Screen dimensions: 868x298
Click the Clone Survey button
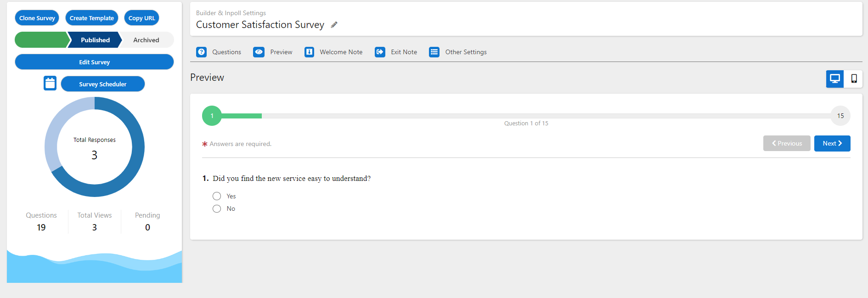37,18
